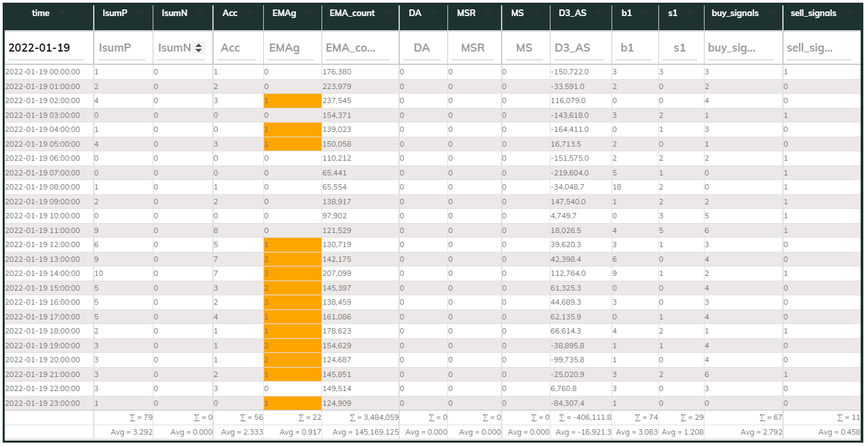868x446 pixels.
Task: Select the 2022-01-19 00:00:00 time cell
Action: coord(48,72)
